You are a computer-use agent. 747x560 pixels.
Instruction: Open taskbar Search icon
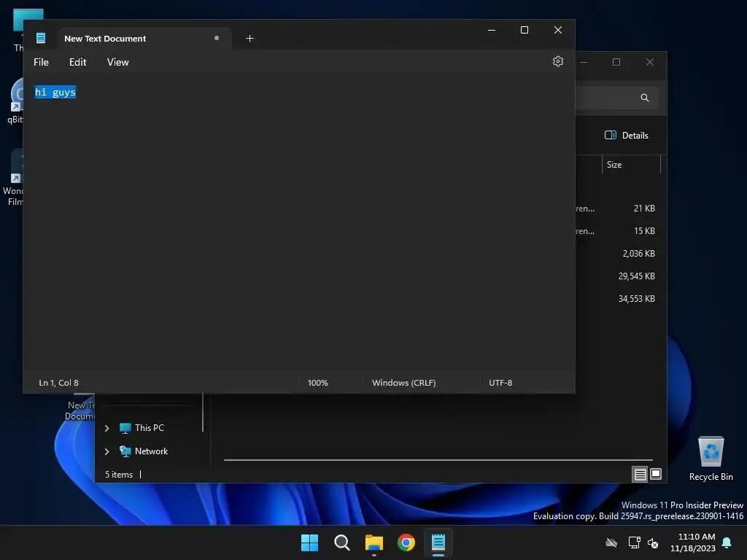(342, 542)
